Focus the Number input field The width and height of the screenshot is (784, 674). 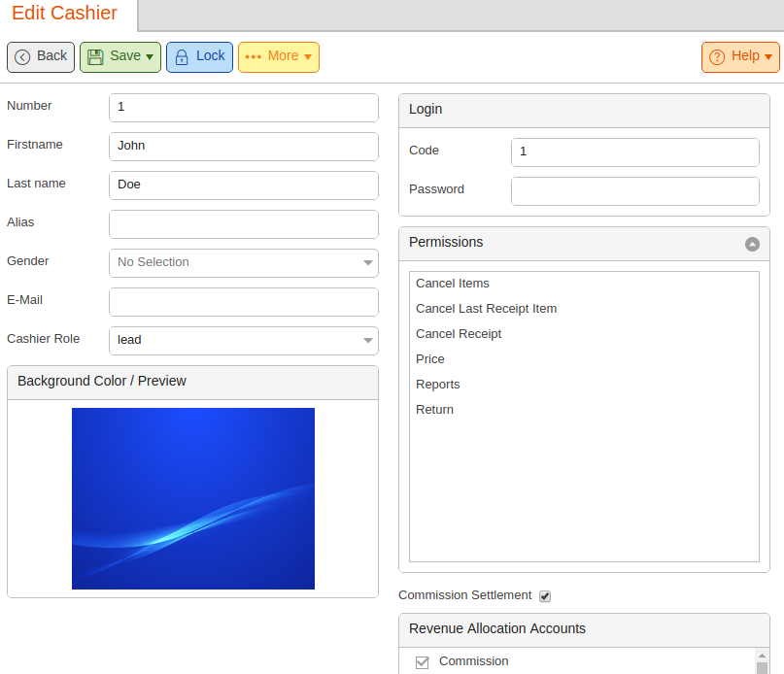click(x=244, y=108)
